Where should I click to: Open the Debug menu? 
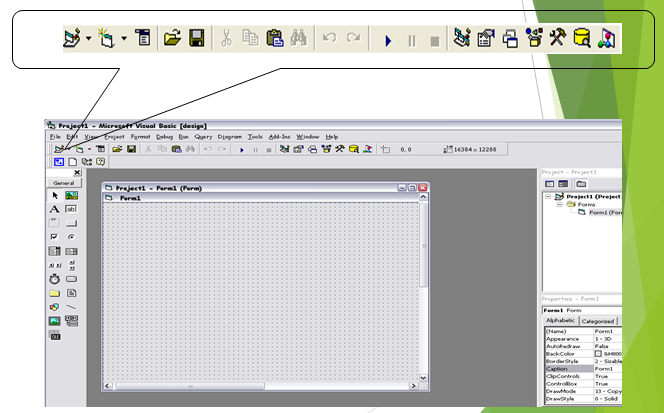164,137
